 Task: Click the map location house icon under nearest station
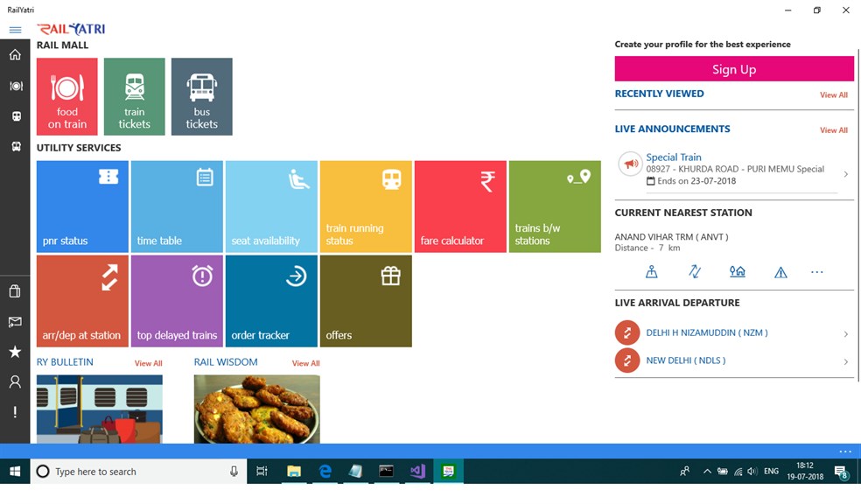coord(738,272)
